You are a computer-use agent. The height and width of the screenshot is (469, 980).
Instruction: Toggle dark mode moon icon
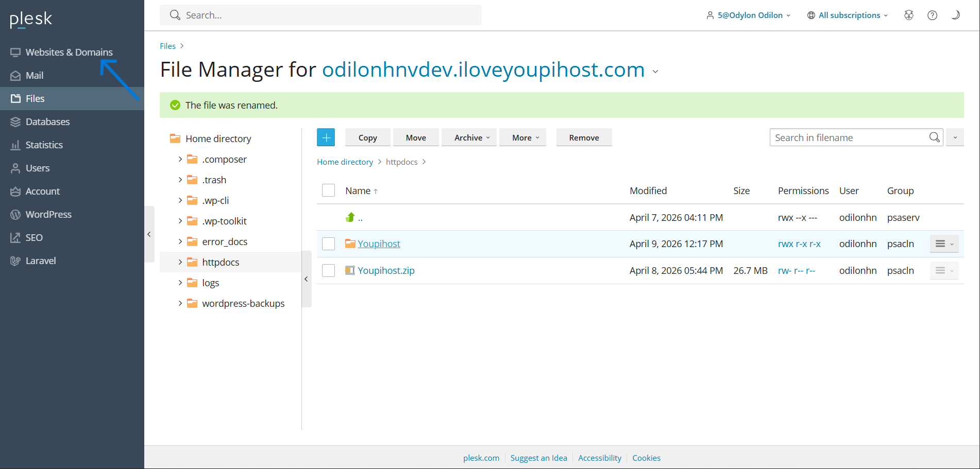pyautogui.click(x=955, y=15)
